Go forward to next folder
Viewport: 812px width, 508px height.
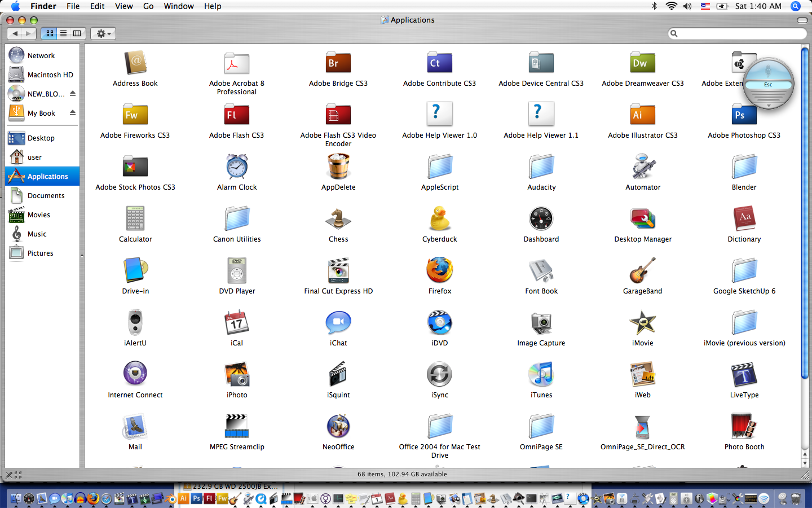click(29, 33)
